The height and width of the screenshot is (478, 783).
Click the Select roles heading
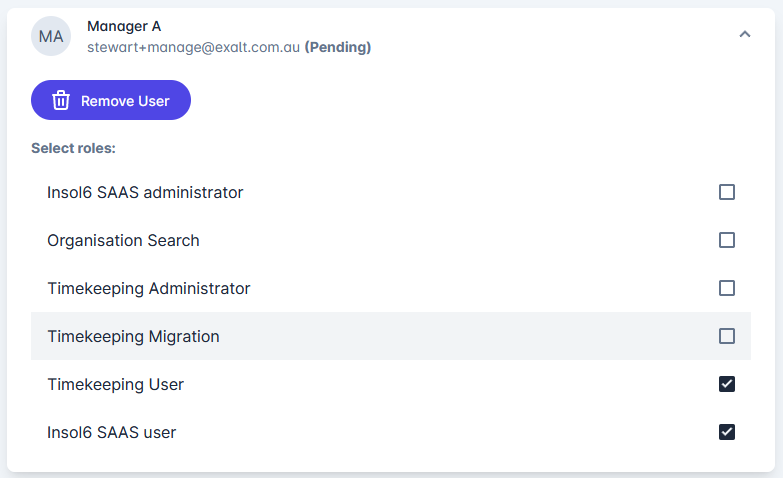[73, 148]
